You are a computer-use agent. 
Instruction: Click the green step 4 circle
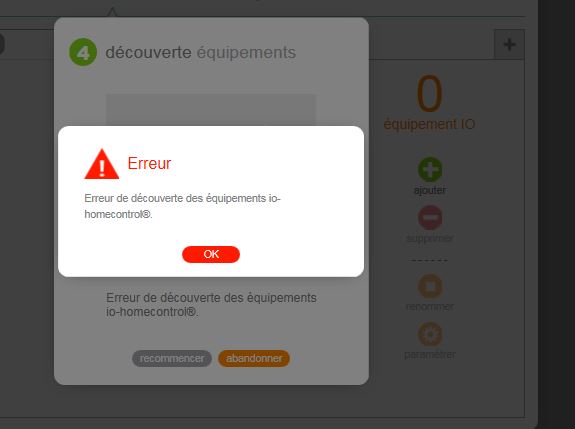pyautogui.click(x=83, y=52)
